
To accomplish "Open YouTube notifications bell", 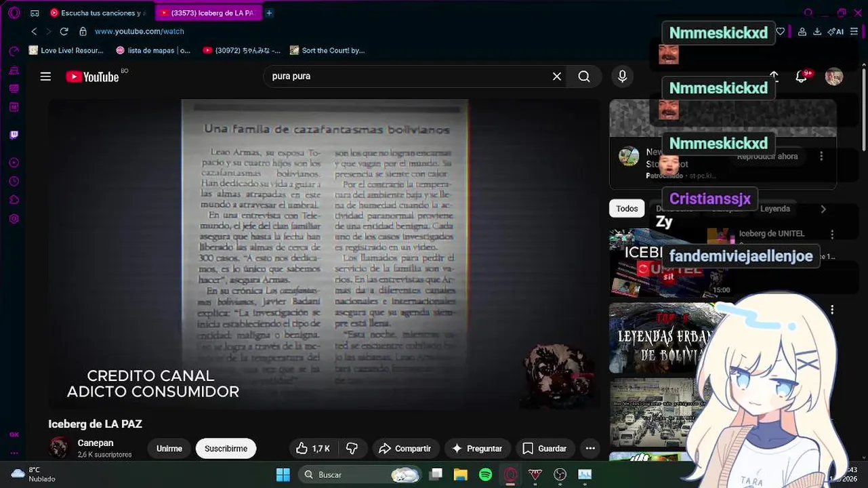I will pos(802,77).
